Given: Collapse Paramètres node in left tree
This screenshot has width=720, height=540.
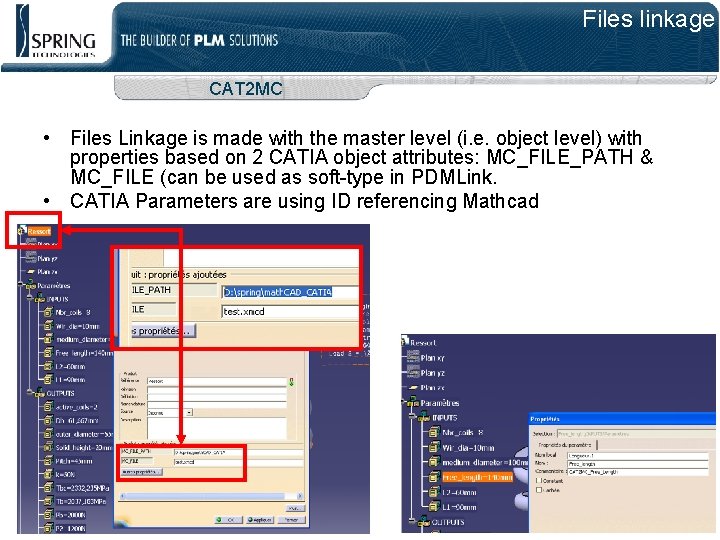Looking at the screenshot, I should click(x=21, y=285).
